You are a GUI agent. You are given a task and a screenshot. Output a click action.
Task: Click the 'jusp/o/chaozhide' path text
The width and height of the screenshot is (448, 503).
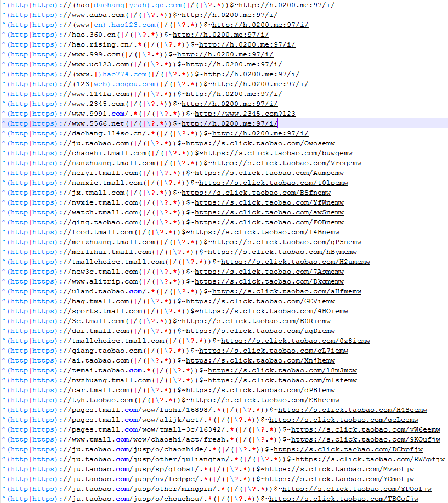[169, 450]
